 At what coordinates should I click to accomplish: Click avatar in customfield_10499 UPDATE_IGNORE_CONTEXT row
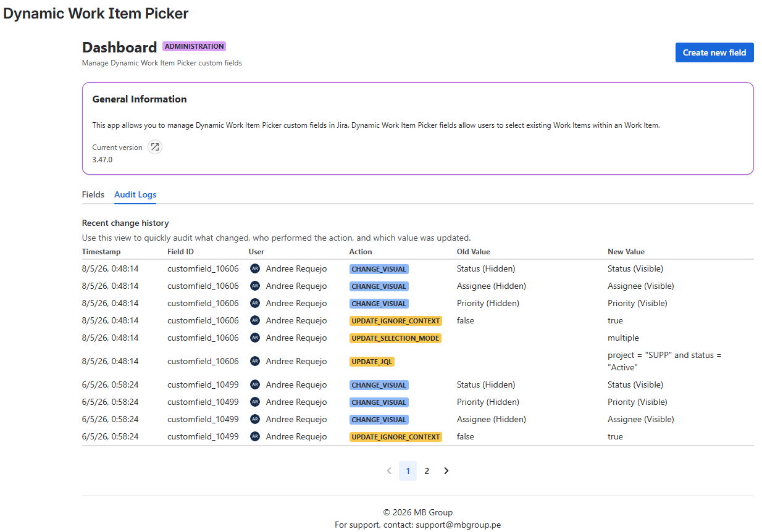(x=255, y=436)
